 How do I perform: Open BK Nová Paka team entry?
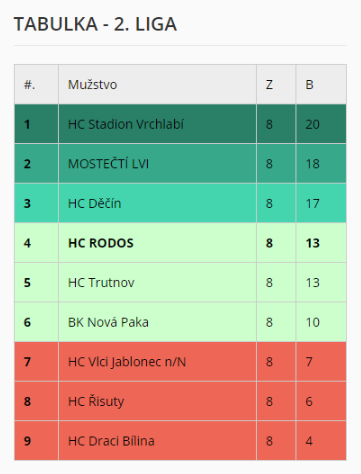point(108,322)
